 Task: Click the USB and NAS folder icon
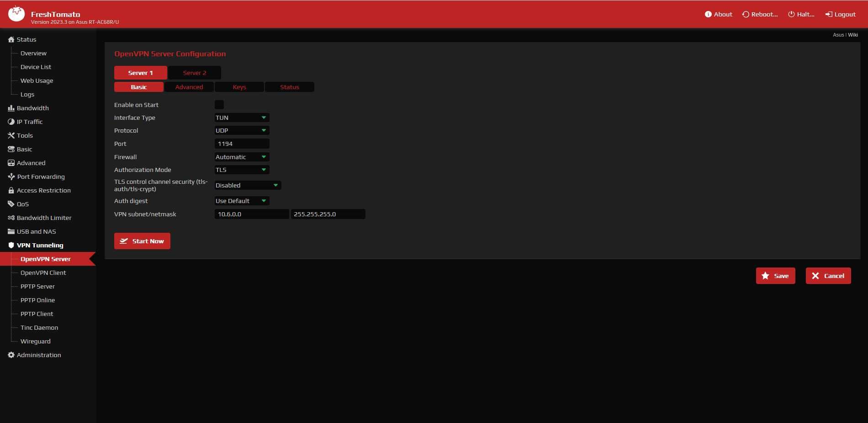click(x=11, y=231)
